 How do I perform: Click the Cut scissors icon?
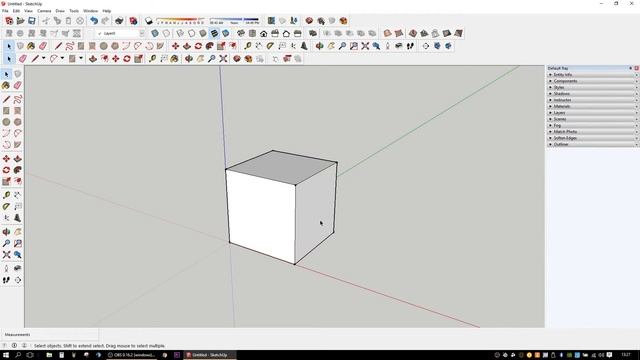pyautogui.click(x=46, y=20)
